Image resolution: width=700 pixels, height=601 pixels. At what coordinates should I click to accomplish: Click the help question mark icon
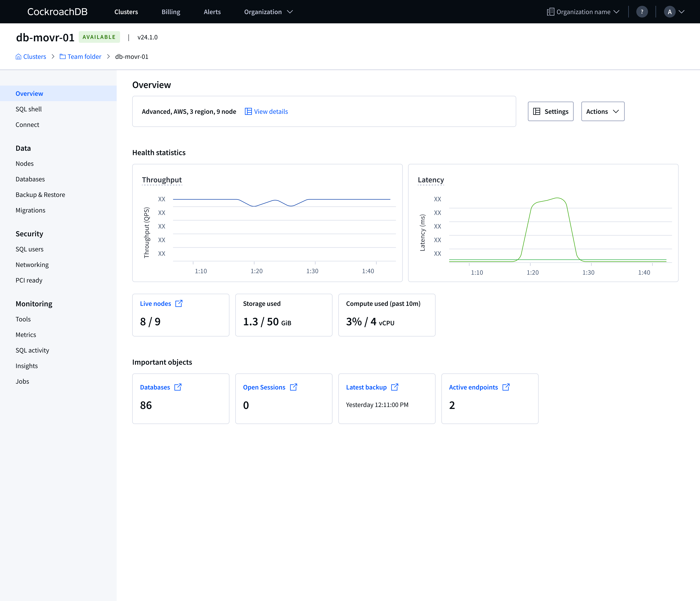642,12
